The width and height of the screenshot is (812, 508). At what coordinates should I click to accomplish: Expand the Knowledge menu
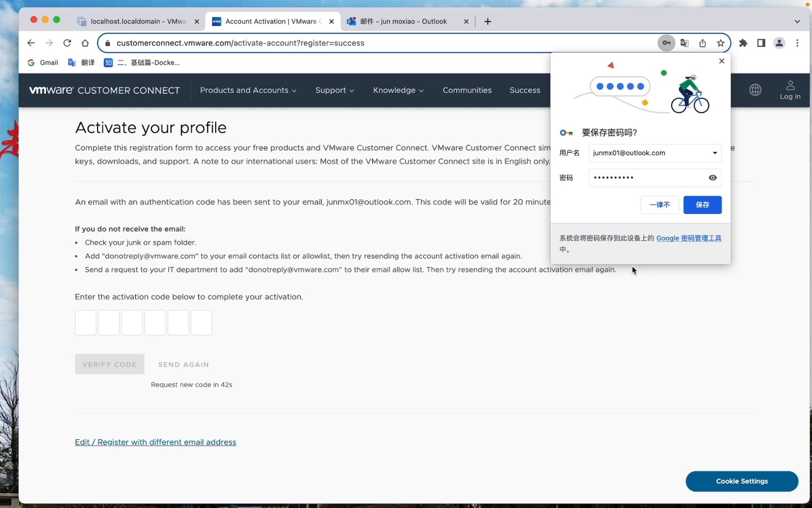(x=398, y=90)
